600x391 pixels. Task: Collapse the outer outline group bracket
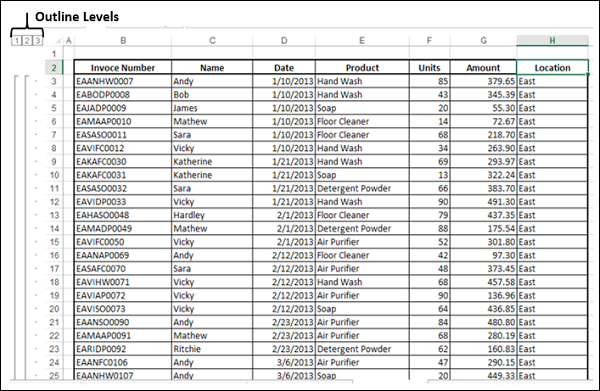(x=16, y=228)
